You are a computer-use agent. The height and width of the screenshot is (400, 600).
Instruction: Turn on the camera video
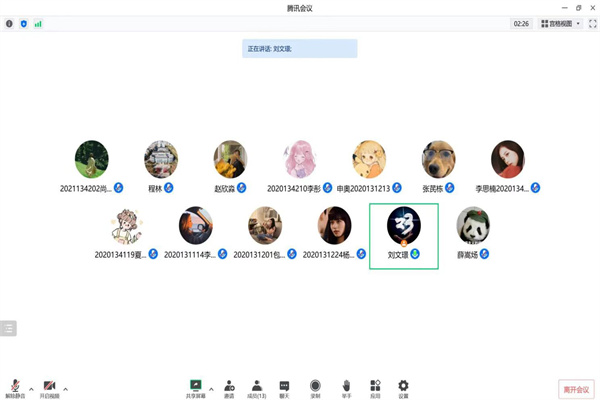coord(49,389)
